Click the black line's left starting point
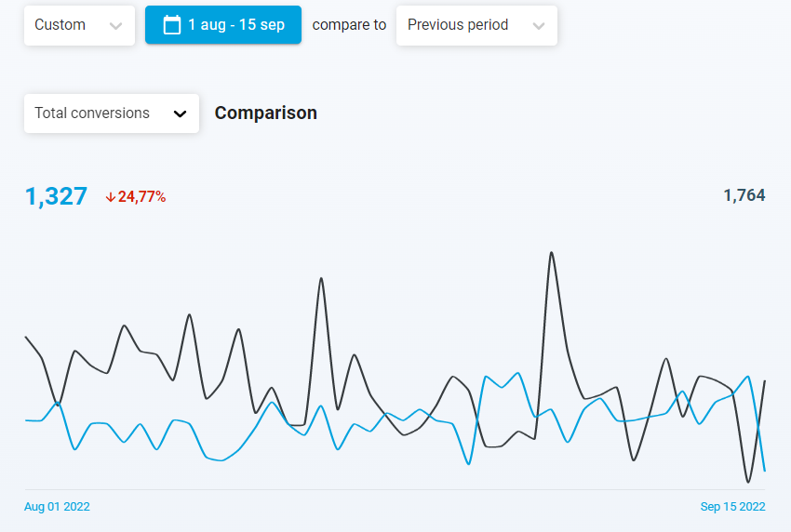 [x=25, y=337]
